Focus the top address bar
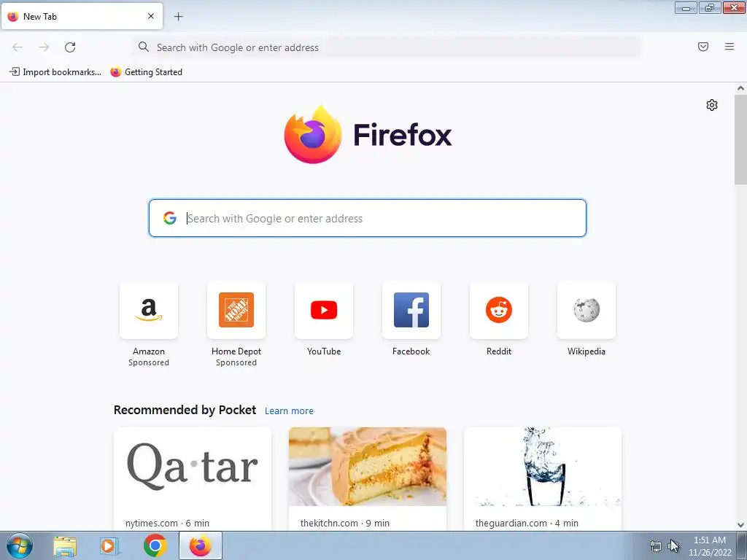This screenshot has height=560, width=747. coord(387,47)
